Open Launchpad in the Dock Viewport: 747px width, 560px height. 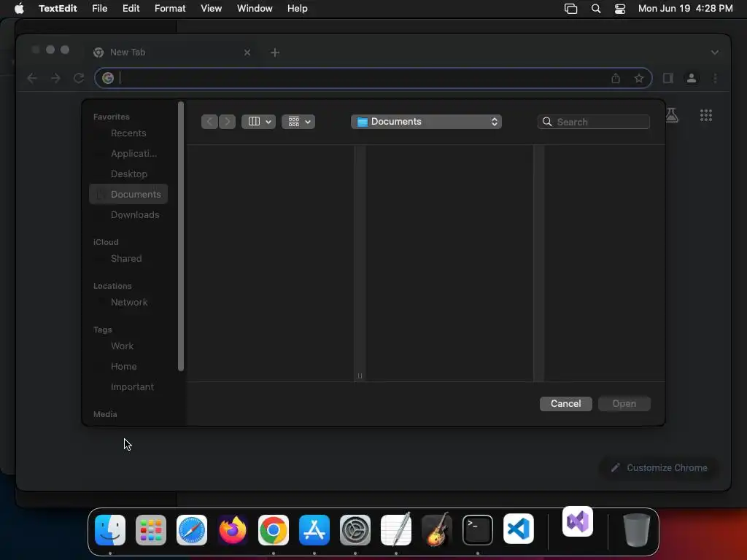tap(151, 529)
